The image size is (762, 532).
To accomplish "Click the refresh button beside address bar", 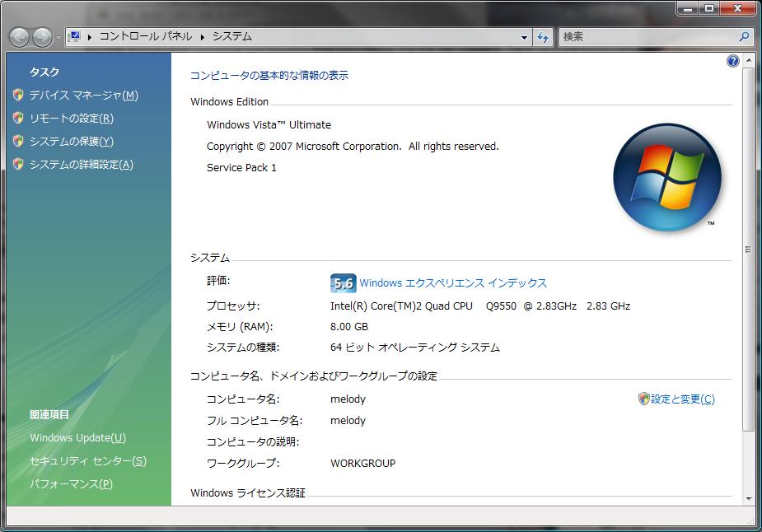I will coord(543,37).
